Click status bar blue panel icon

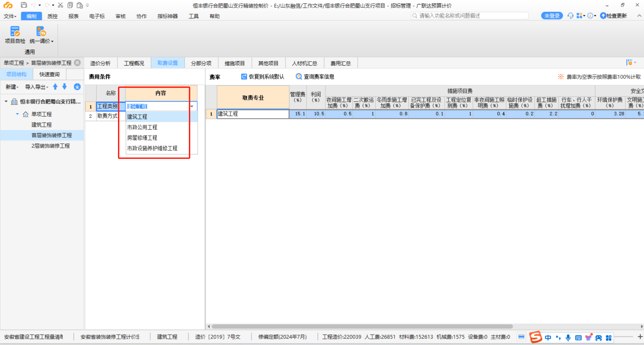[521, 337]
